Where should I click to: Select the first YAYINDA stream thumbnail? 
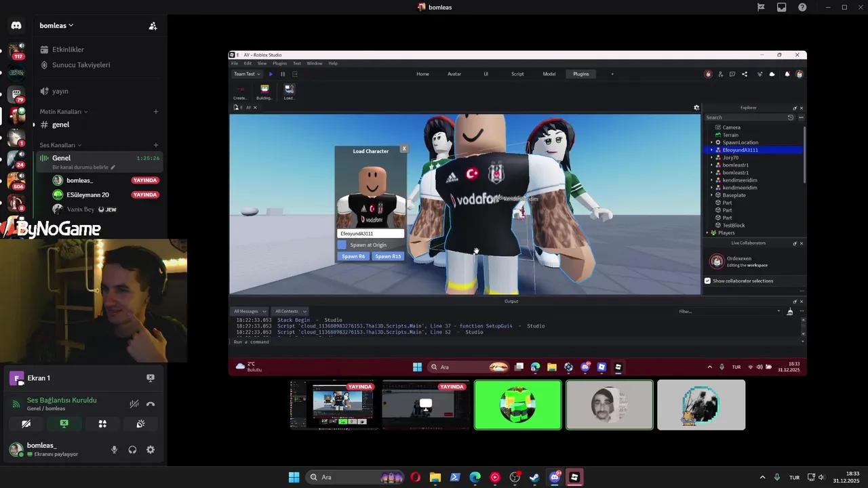point(334,405)
